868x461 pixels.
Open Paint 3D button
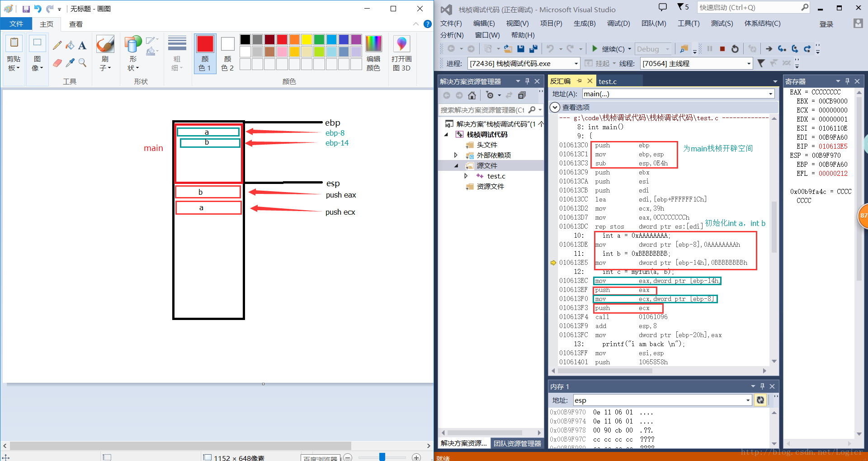(401, 53)
